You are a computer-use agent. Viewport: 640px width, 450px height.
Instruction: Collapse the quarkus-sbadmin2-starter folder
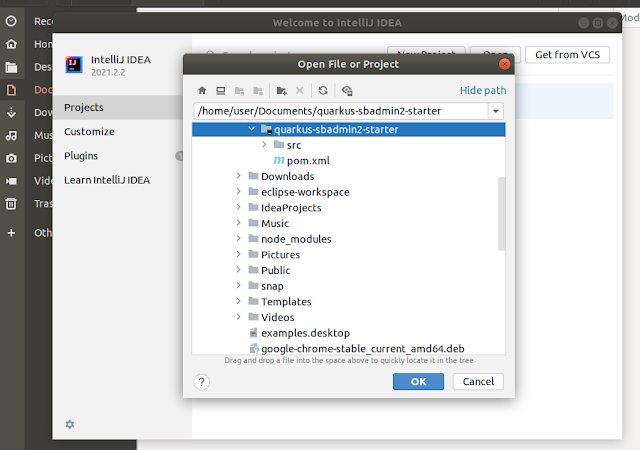pyautogui.click(x=251, y=129)
